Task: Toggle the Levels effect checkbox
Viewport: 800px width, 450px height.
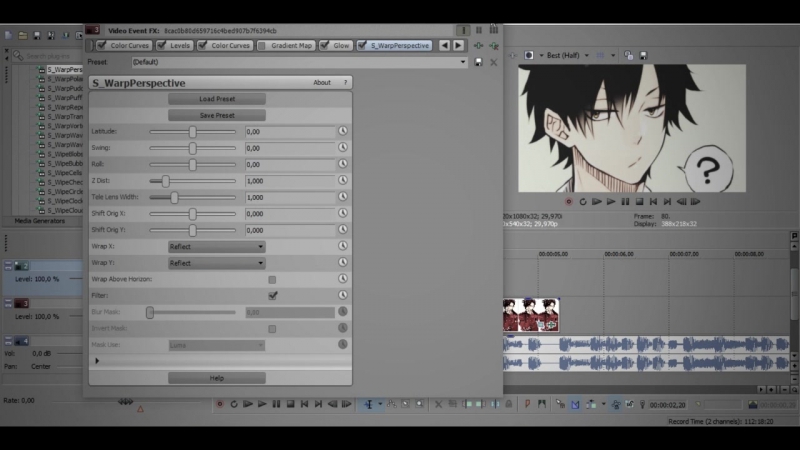Action: [162, 45]
